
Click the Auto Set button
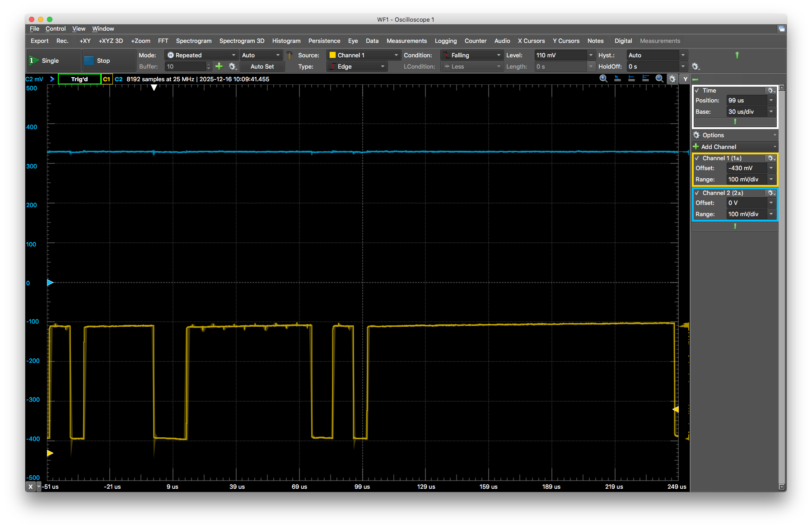coord(262,66)
